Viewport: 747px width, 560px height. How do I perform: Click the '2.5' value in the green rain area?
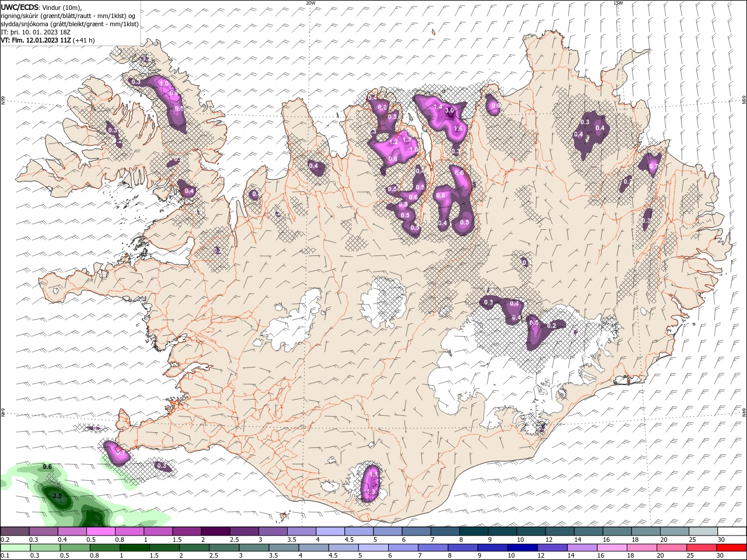(57, 496)
